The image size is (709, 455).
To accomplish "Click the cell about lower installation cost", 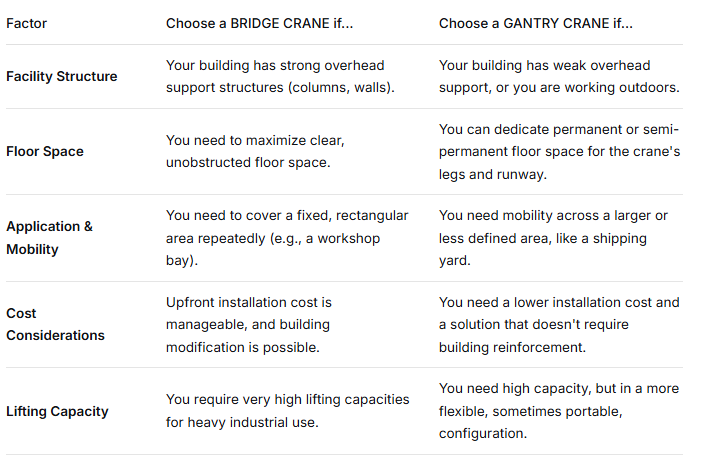I will (558, 324).
